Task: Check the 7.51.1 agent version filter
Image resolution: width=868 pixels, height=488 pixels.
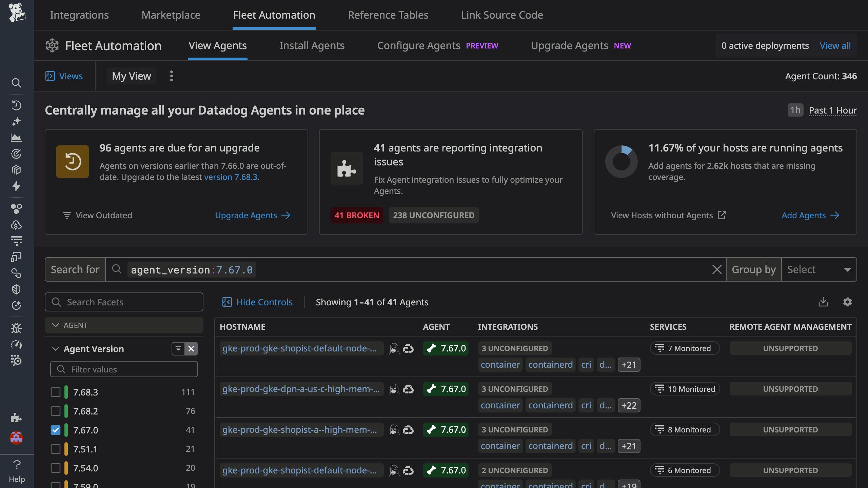Action: [x=56, y=449]
